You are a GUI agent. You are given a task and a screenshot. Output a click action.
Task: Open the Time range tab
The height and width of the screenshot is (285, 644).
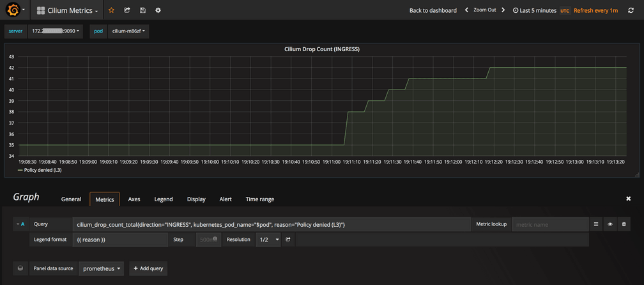click(260, 199)
